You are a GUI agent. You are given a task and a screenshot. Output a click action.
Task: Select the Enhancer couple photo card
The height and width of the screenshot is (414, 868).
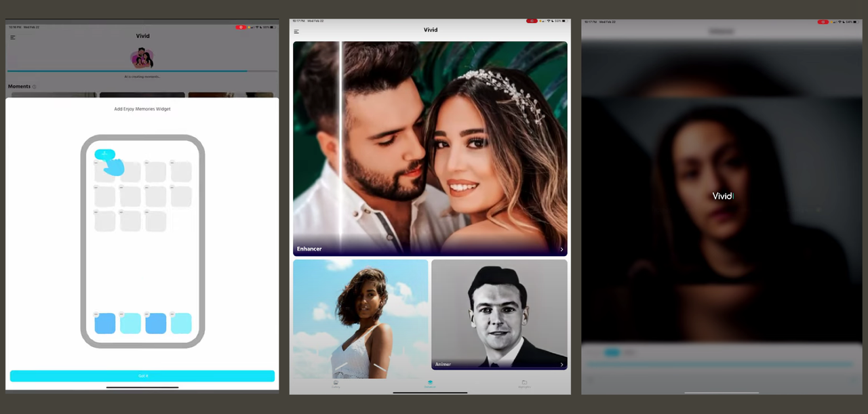(x=430, y=149)
